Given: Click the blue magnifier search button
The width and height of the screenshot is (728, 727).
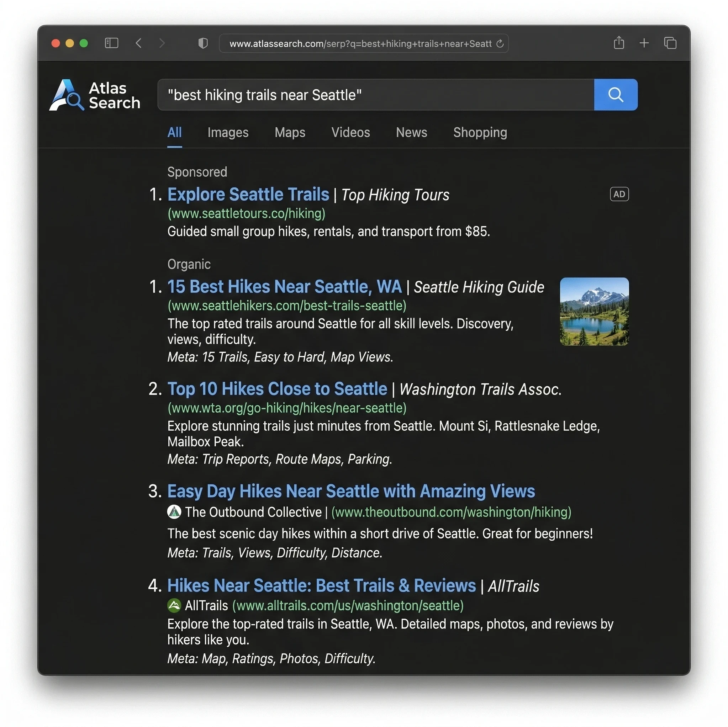Looking at the screenshot, I should [615, 95].
